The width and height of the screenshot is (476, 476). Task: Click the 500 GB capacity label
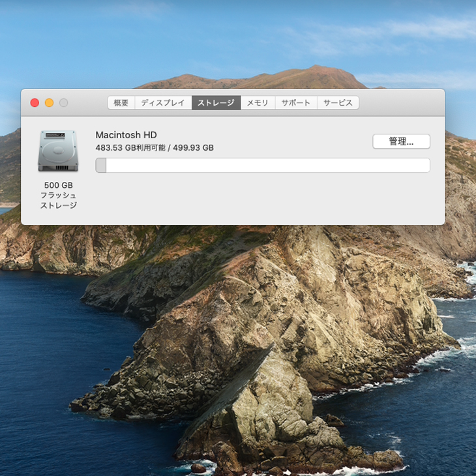pyautogui.click(x=59, y=185)
